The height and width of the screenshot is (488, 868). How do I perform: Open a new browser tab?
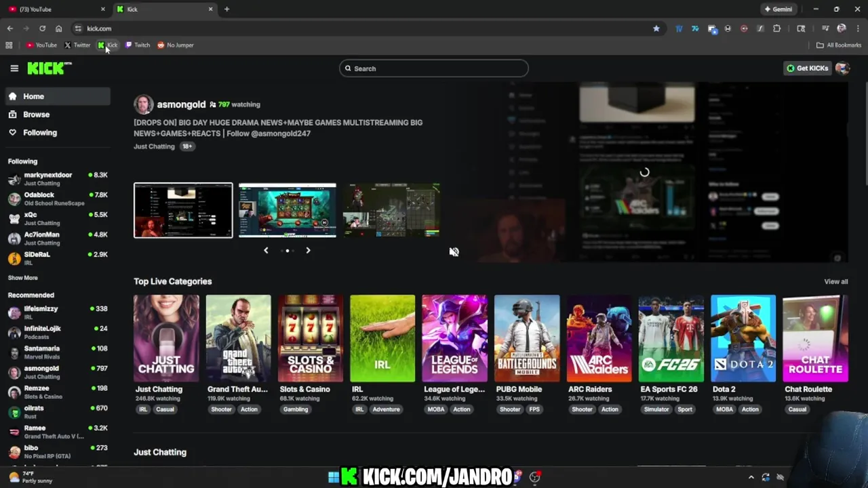[226, 9]
